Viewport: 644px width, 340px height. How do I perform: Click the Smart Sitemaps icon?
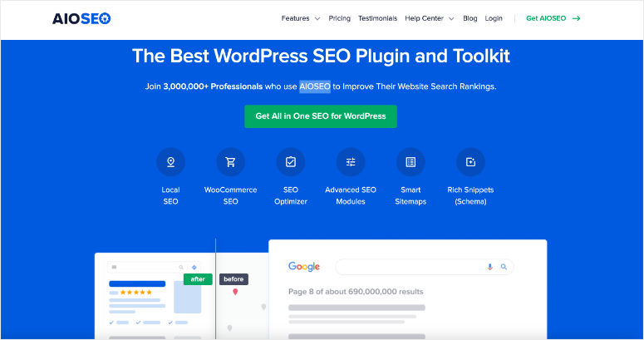coord(410,162)
